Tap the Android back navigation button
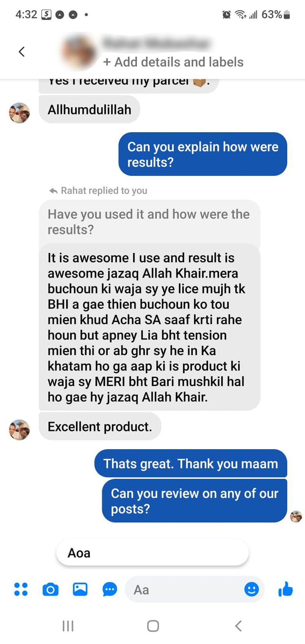305x644 pixels. [x=238, y=626]
